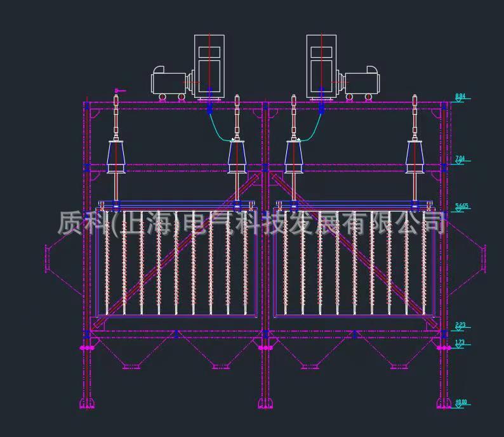
Task: Click the rightmost hopper discharge outlet
Action: tap(399, 366)
